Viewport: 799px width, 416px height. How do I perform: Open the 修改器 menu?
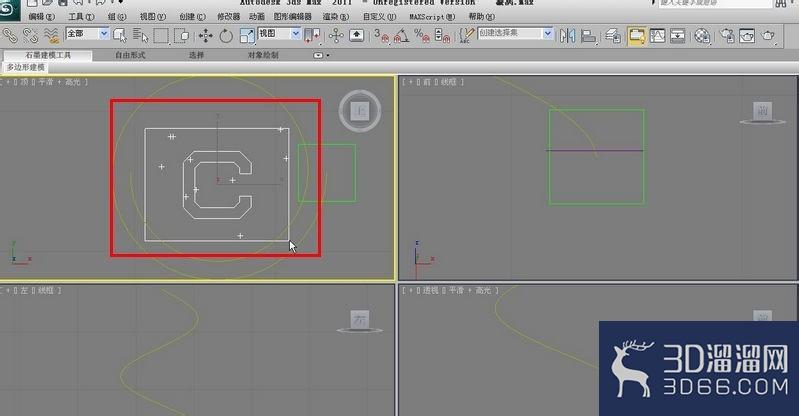click(228, 17)
